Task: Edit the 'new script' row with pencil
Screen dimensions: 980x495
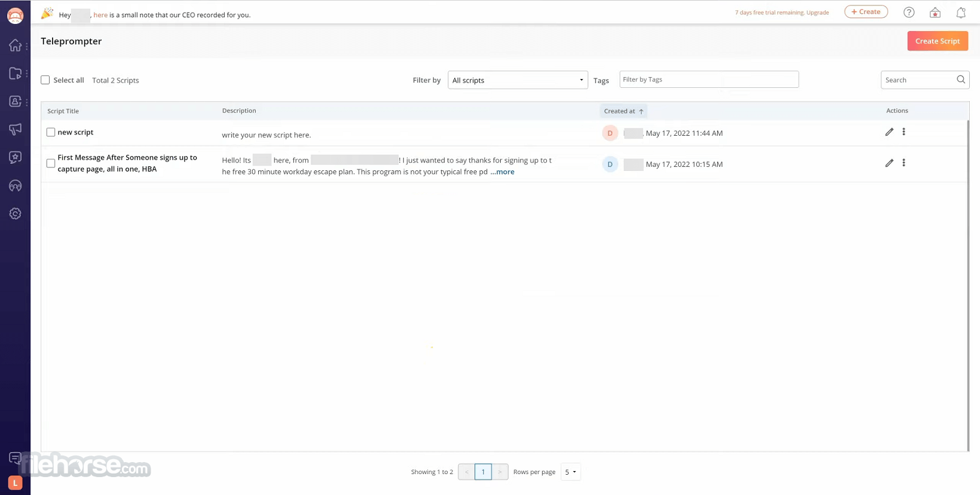Action: pyautogui.click(x=889, y=132)
